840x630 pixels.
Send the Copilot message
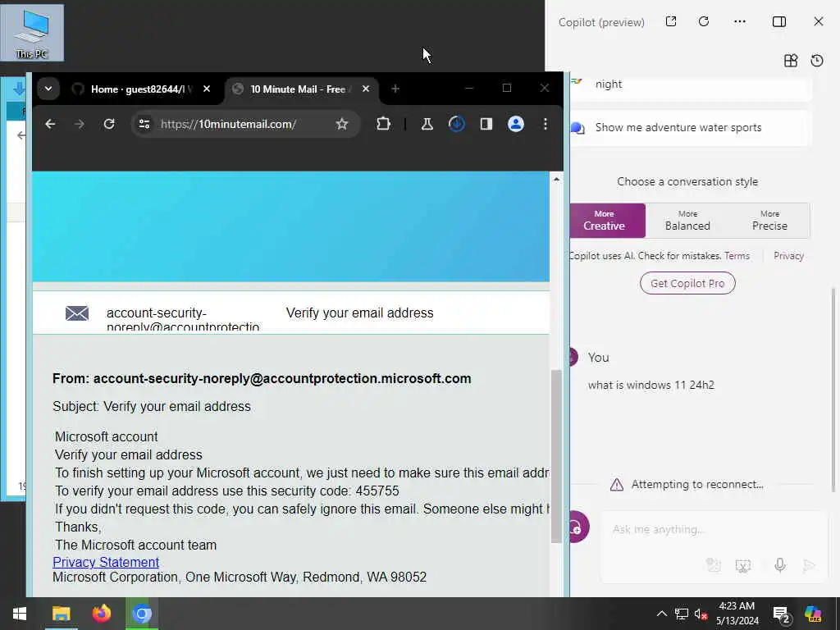click(809, 565)
